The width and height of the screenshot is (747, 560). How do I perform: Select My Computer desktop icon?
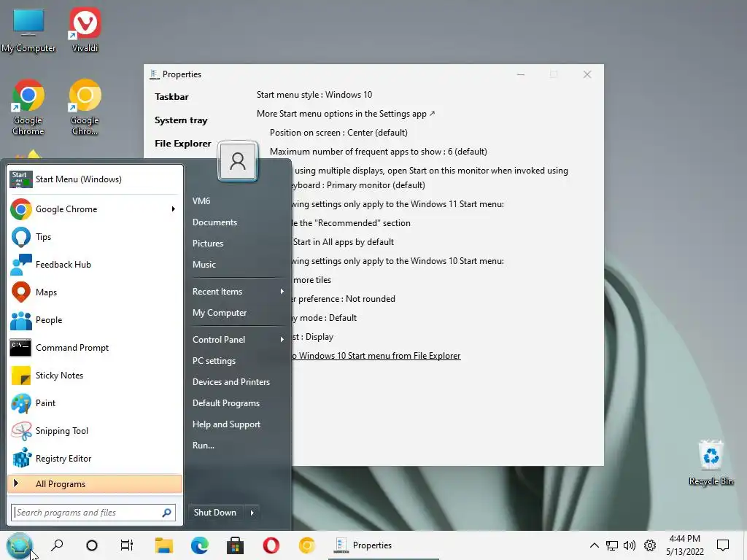[x=28, y=29]
